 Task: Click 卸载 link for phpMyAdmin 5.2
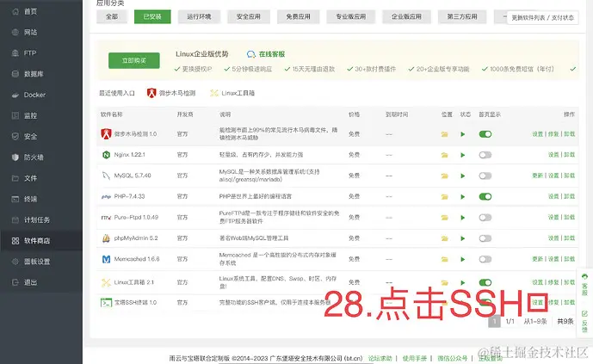coord(569,238)
